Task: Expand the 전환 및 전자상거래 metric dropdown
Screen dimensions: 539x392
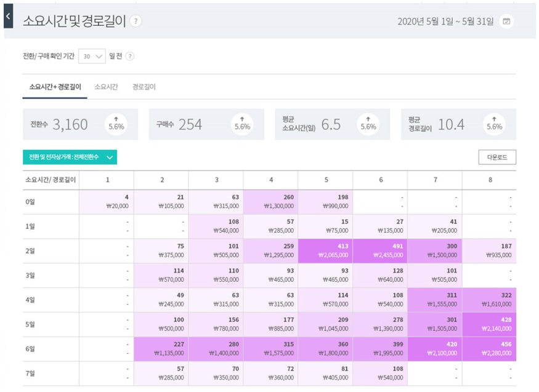Action: (70, 157)
